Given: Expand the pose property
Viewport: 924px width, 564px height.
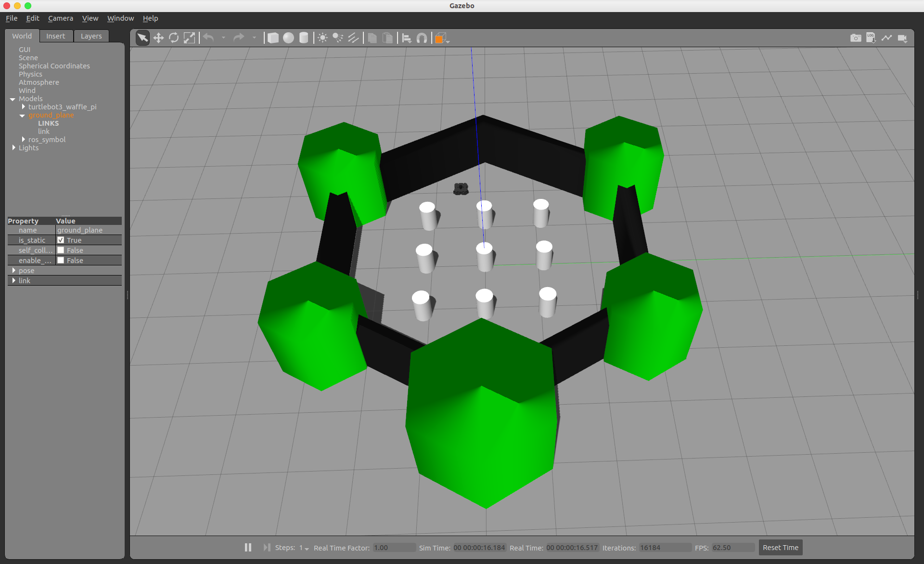Looking at the screenshot, I should (13, 270).
